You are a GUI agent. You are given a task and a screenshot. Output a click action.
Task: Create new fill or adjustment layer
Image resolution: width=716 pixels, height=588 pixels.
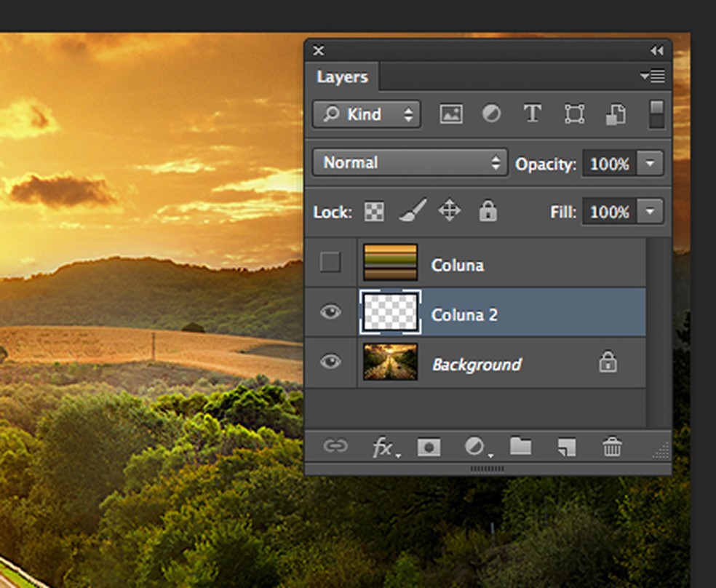[477, 447]
